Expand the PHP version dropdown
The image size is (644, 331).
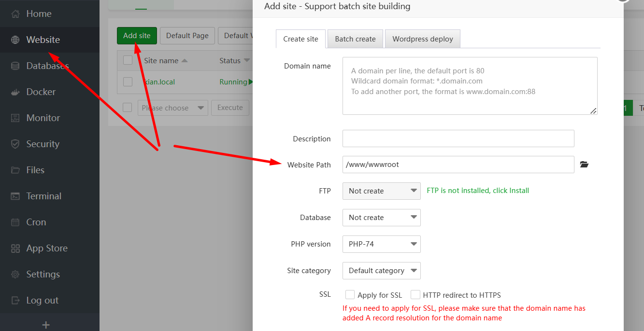pyautogui.click(x=381, y=244)
